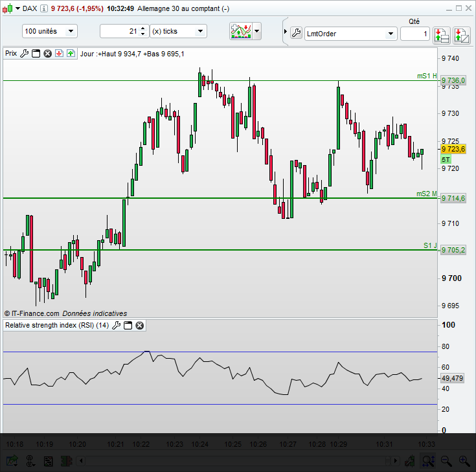Click the add indicator/trading systems icon
Image resolution: width=476 pixels, height=472 pixels.
click(241, 31)
